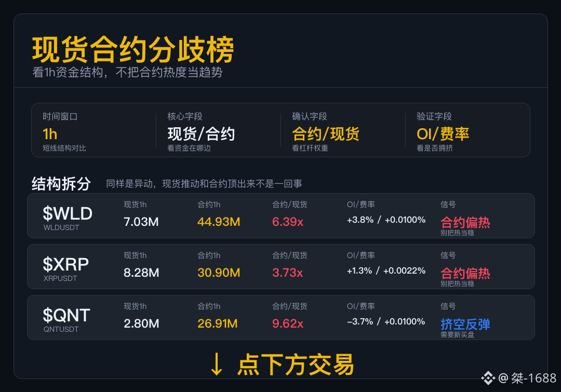Click the yellow down arrow icon

click(x=217, y=364)
